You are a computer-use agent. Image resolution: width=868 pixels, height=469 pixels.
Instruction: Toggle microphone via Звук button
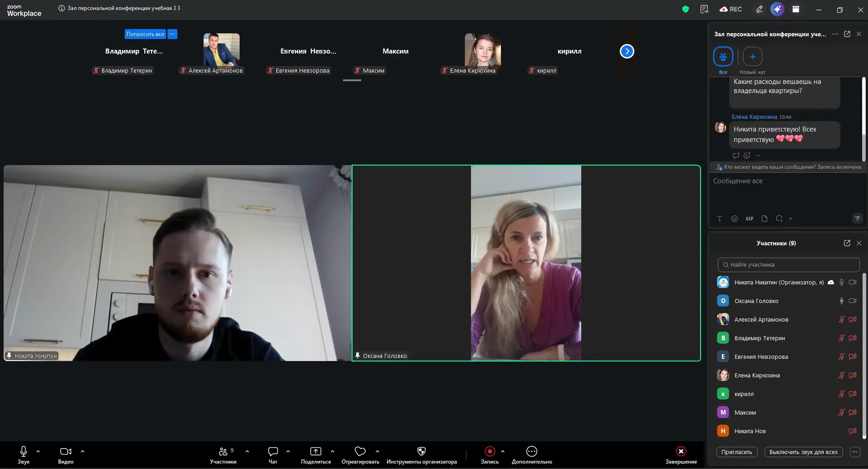tap(24, 455)
